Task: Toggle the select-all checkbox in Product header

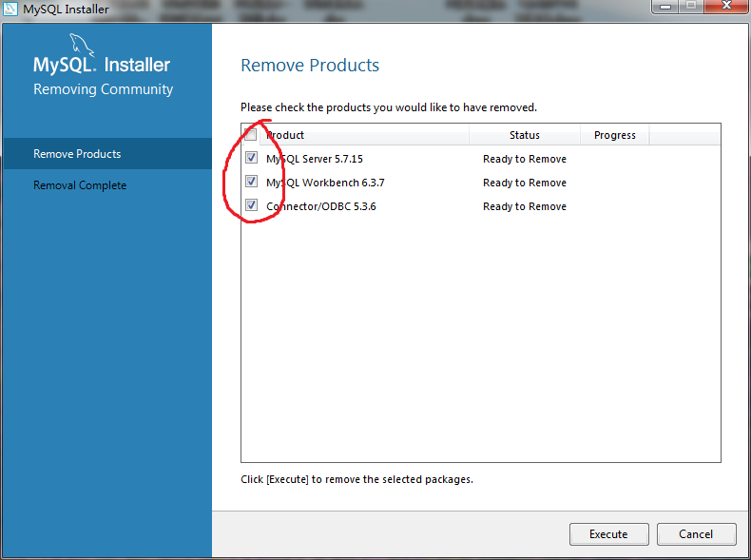Action: (x=251, y=135)
